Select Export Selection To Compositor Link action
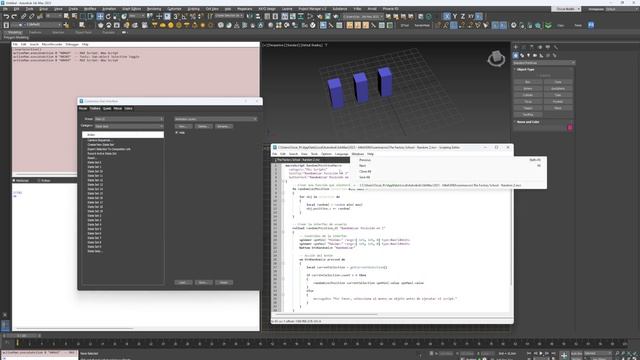The height and width of the screenshot is (360, 640). [x=109, y=149]
